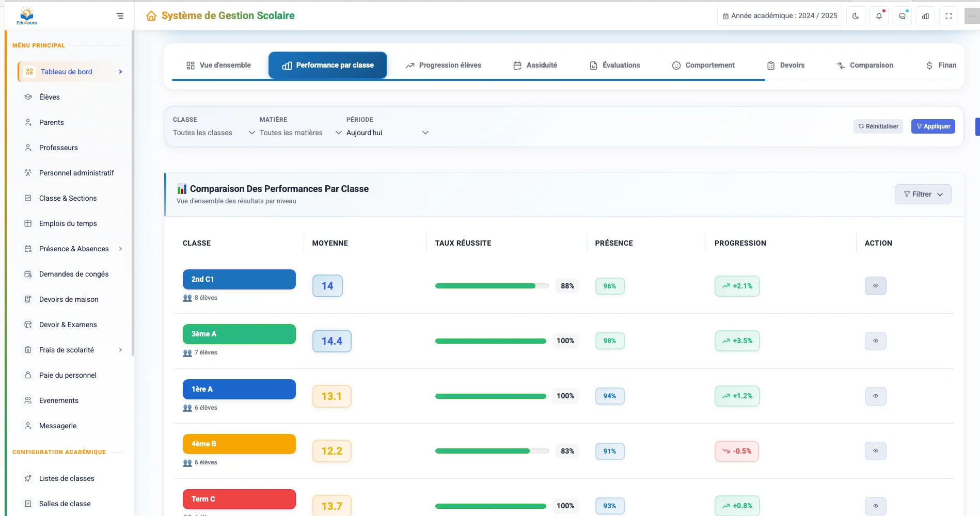The image size is (980, 516).
Task: Click the bar chart icon in header
Action: tap(925, 16)
